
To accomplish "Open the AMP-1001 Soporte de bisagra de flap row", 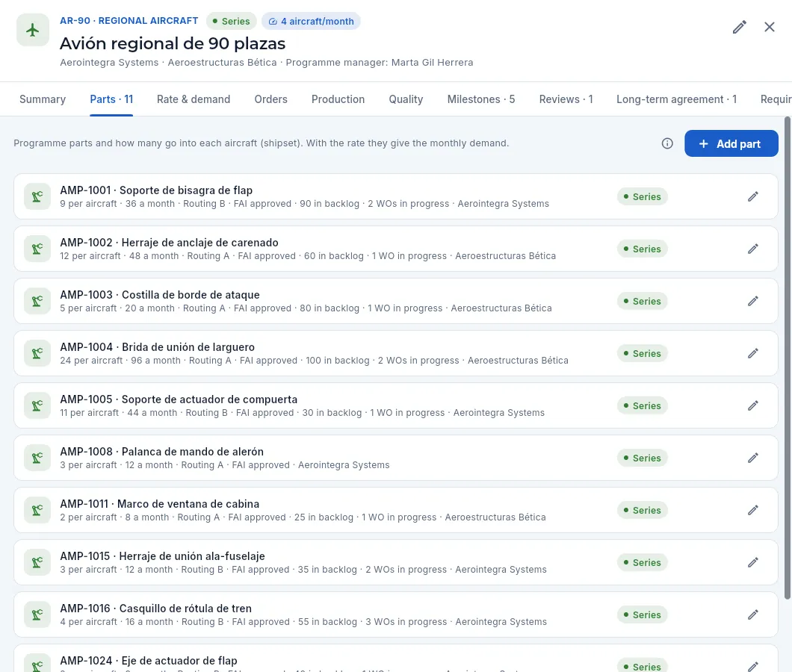I will tap(395, 196).
